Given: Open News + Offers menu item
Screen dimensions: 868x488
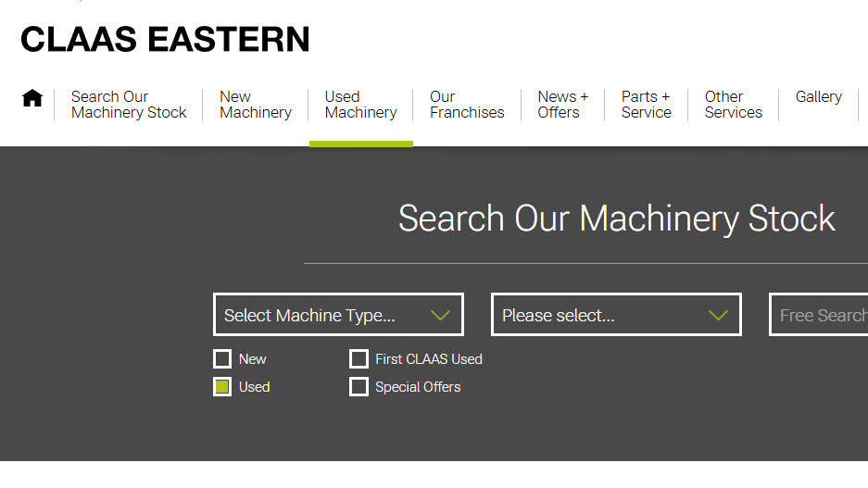Looking at the screenshot, I should coord(562,105).
